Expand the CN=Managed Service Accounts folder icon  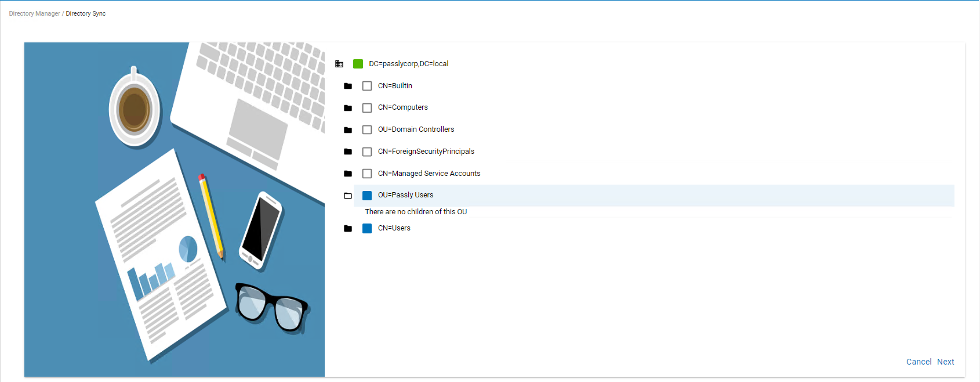pyautogui.click(x=348, y=174)
